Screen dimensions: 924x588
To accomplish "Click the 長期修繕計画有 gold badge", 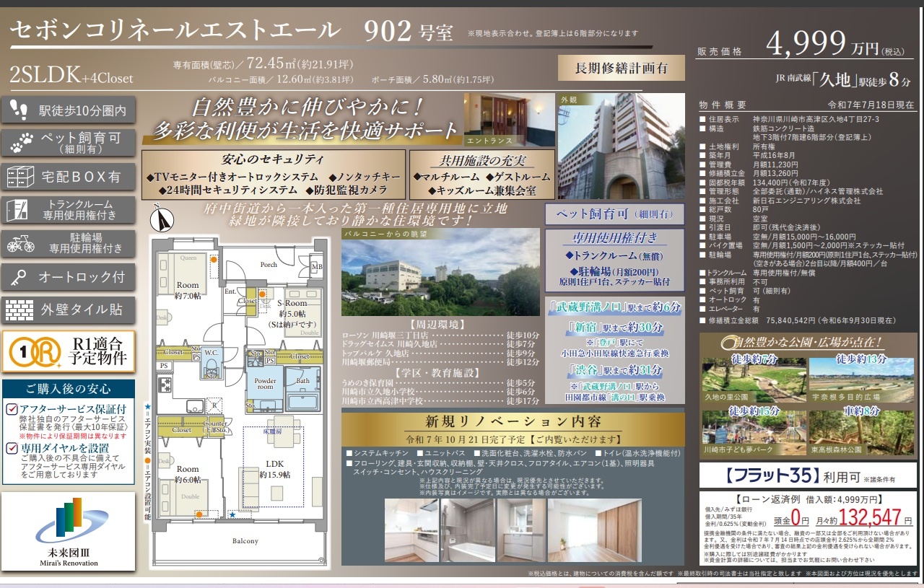I will [622, 68].
